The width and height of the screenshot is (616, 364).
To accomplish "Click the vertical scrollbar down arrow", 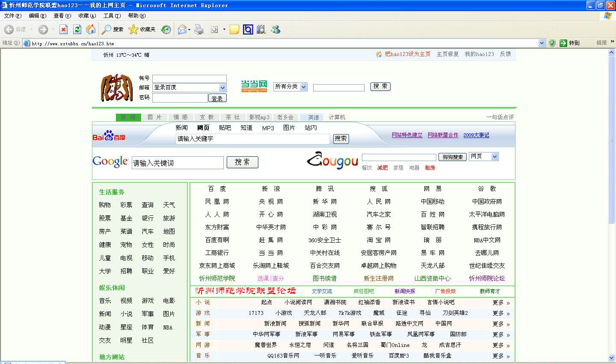I will [x=612, y=358].
